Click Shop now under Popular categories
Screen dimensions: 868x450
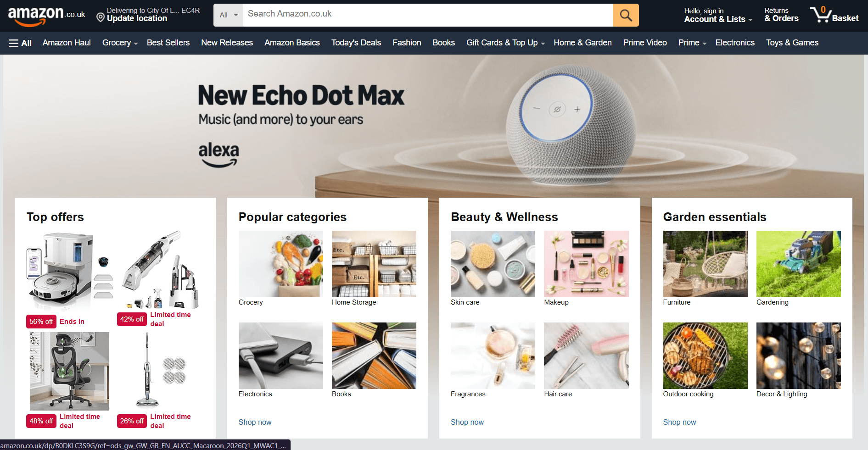click(255, 422)
